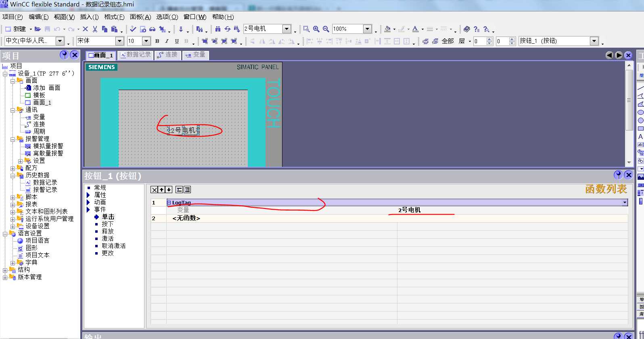Image resolution: width=644 pixels, height=339 pixels.
Task: Move function up with arrow icon
Action: 162,190
